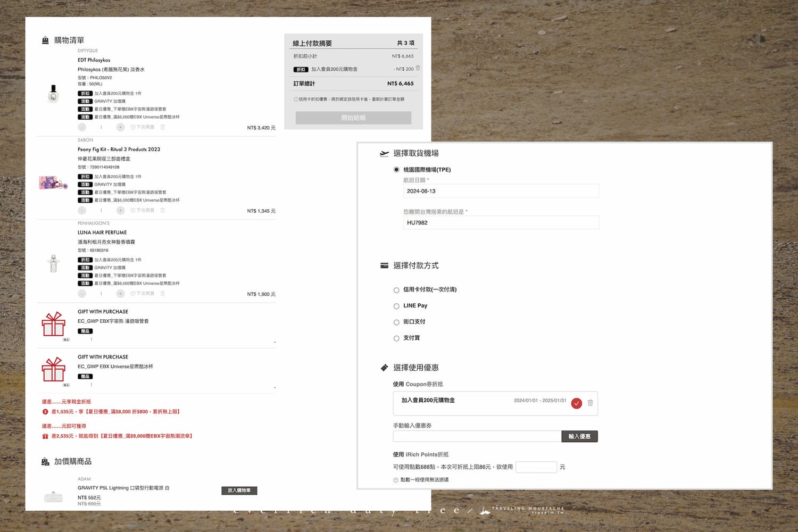The height and width of the screenshot is (532, 798).
Task: Open the LUNA HAIR PERFUME product thumbnail
Action: coord(53,263)
